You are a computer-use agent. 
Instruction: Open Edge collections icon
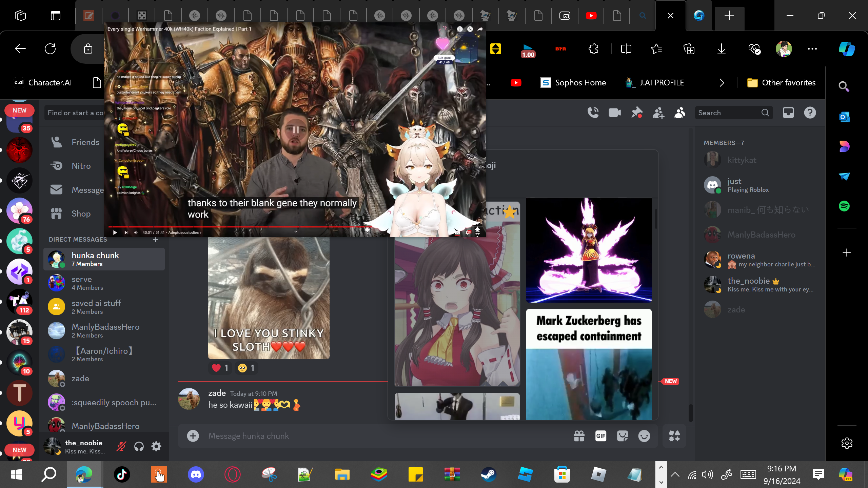coord(689,49)
